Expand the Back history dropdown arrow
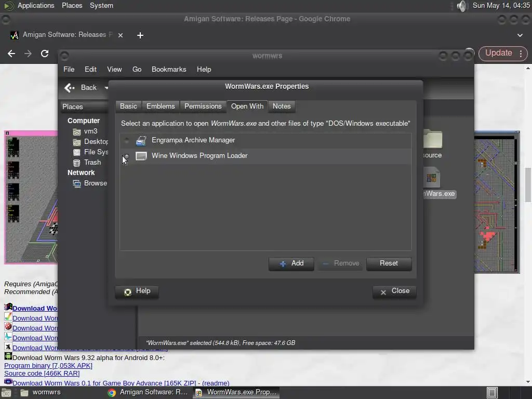Image resolution: width=532 pixels, height=399 pixels. click(106, 88)
